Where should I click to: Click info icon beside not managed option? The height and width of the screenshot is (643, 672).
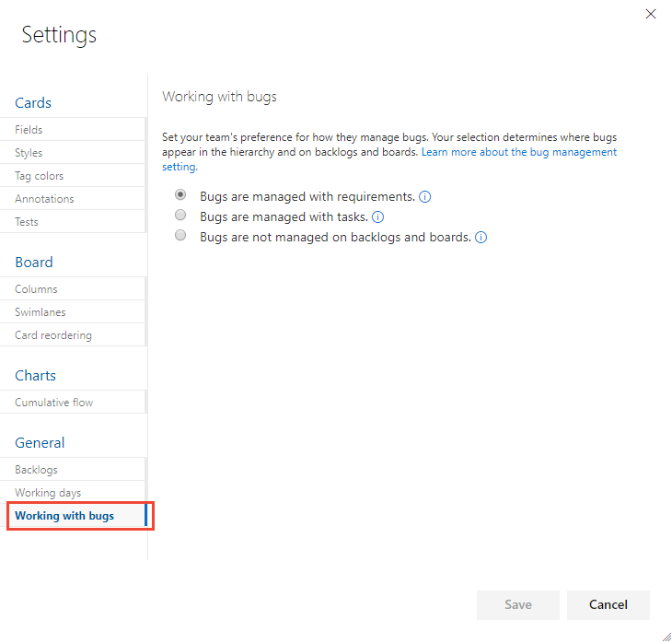481,238
